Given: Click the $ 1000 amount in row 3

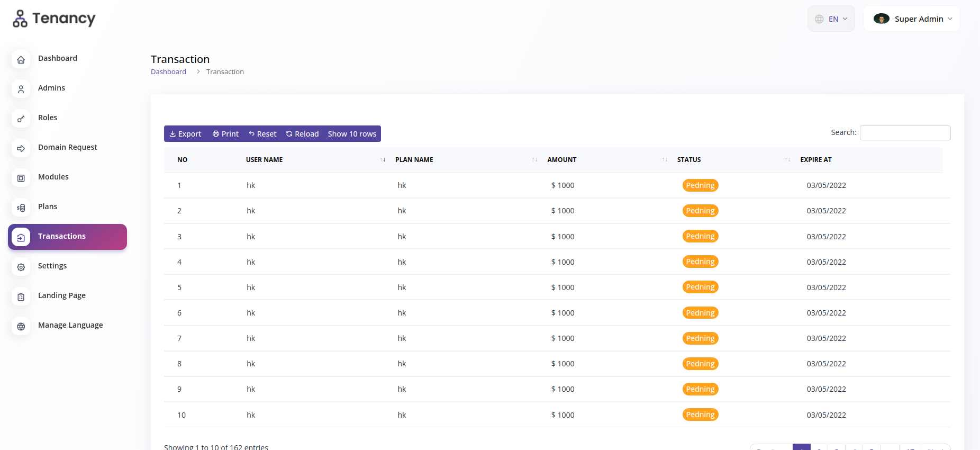Looking at the screenshot, I should [562, 237].
